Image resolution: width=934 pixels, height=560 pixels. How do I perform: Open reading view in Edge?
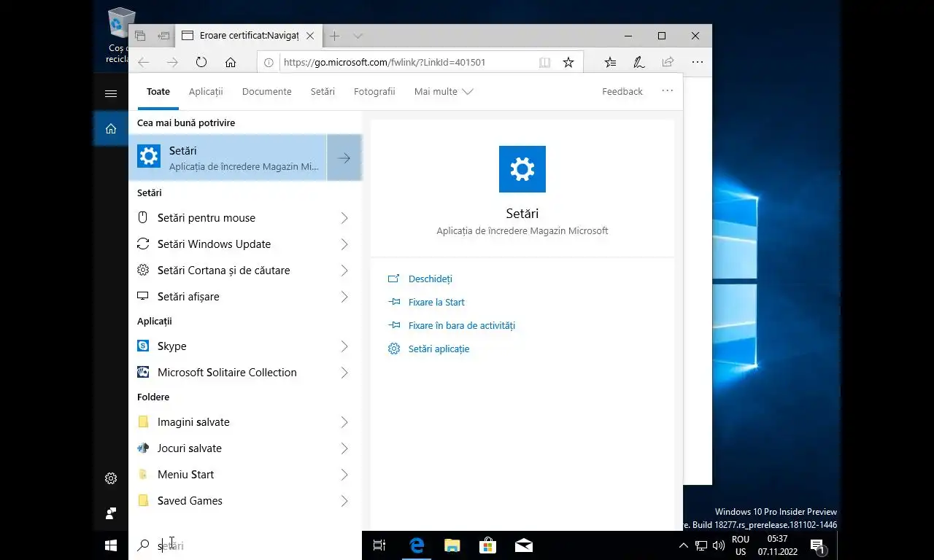pos(544,63)
